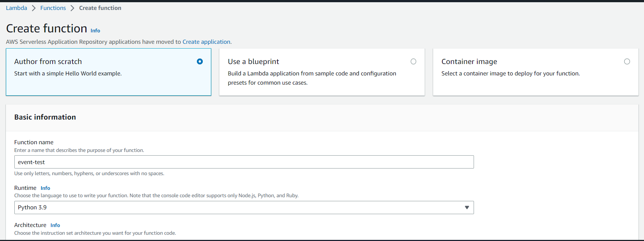Open the Lambda breadcrumb link
The width and height of the screenshot is (644, 241).
click(x=17, y=8)
